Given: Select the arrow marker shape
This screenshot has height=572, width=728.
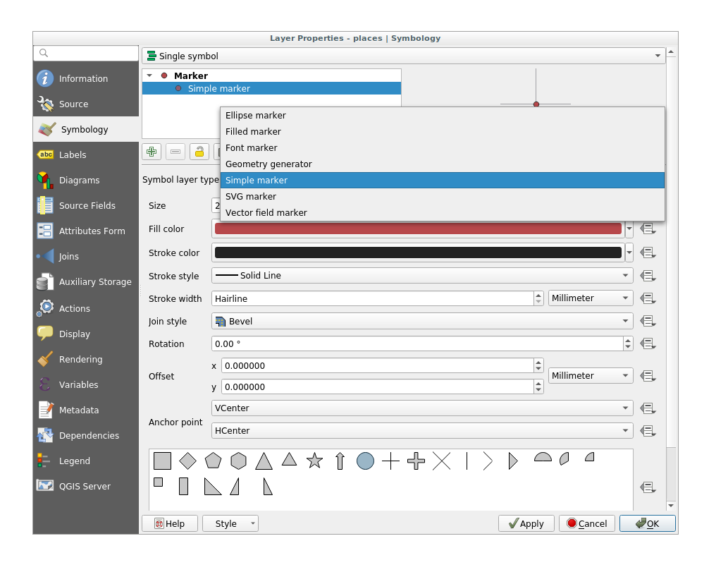Looking at the screenshot, I should tap(340, 461).
